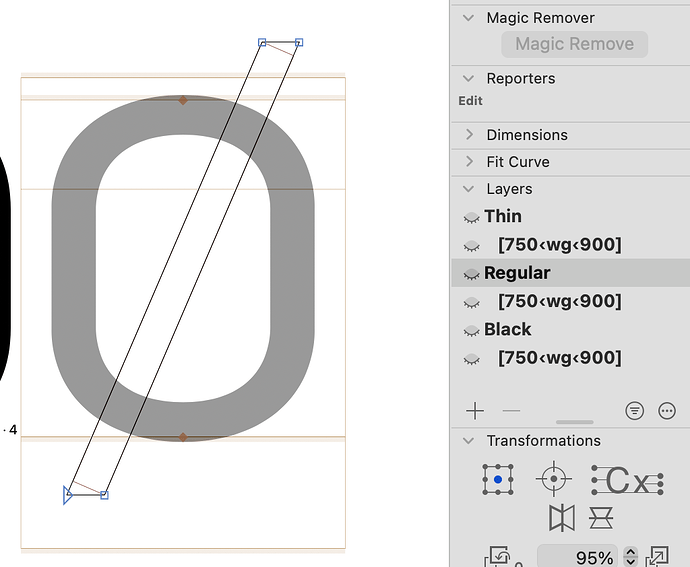Flip horizontally with the mirror icon

point(562,518)
